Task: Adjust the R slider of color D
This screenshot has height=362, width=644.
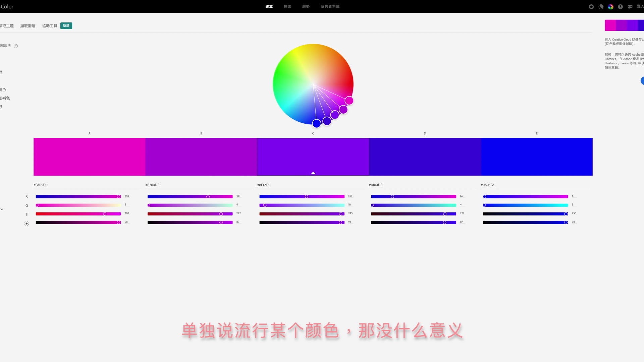Action: pos(414,197)
